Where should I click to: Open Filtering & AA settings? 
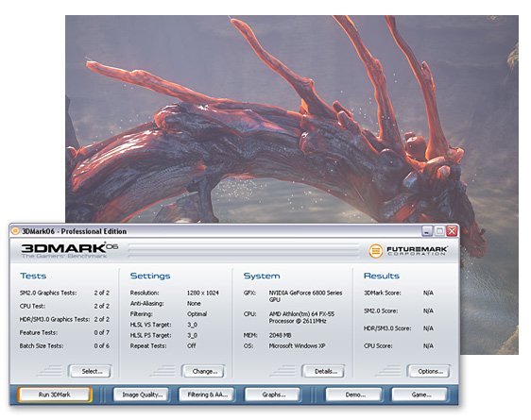pyautogui.click(x=208, y=395)
